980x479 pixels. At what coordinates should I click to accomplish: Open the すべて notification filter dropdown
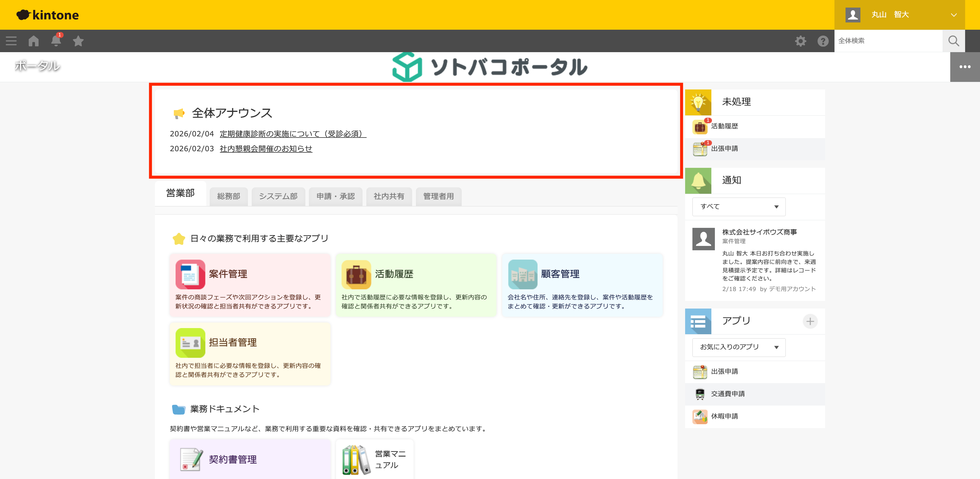[738, 206]
